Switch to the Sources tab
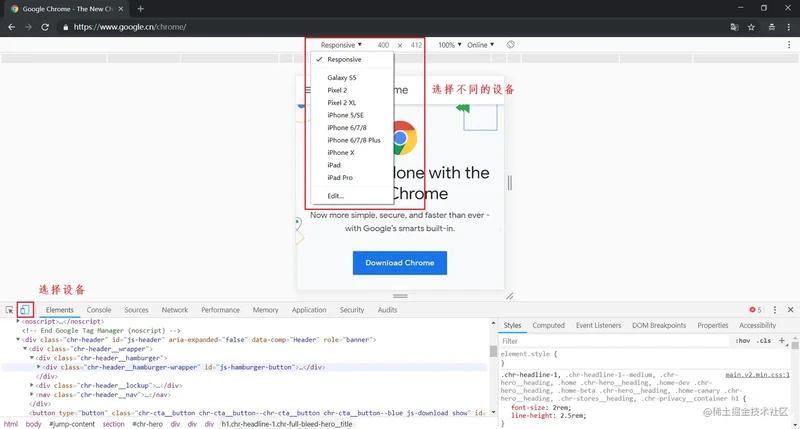 point(136,310)
